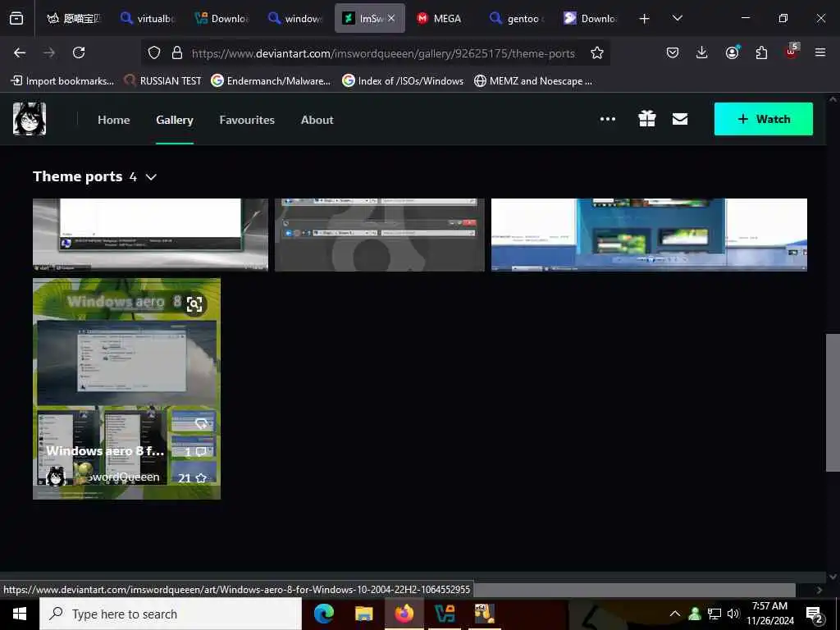View site info via padlock icon
Viewport: 840px width, 630px height.
pyautogui.click(x=177, y=52)
